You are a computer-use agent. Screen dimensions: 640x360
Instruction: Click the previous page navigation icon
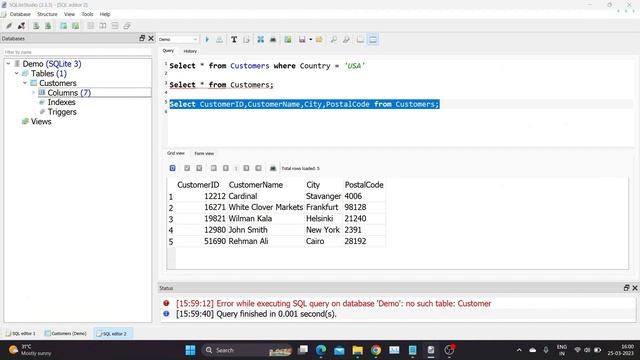[x=226, y=168]
